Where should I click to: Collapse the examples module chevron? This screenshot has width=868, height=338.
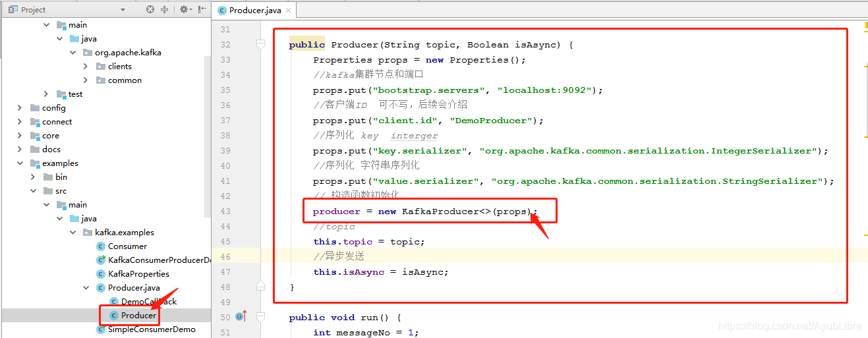[20, 163]
